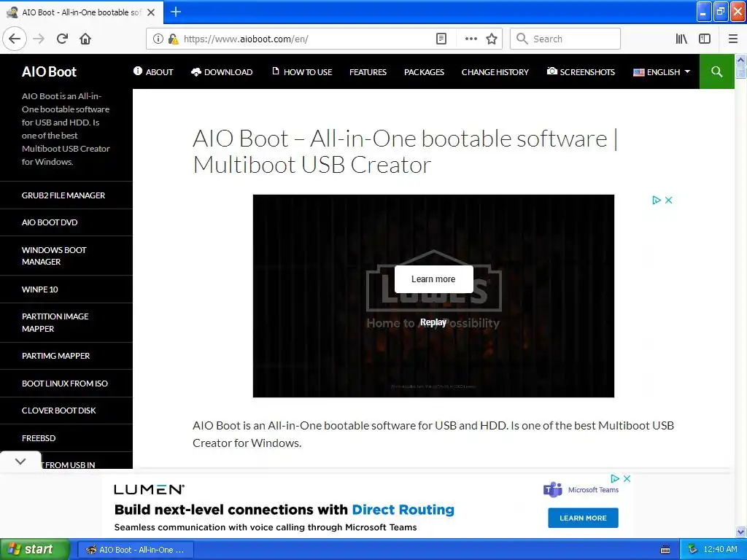
Task: Open BOOT LINUX FROM ISO link
Action: pos(65,384)
